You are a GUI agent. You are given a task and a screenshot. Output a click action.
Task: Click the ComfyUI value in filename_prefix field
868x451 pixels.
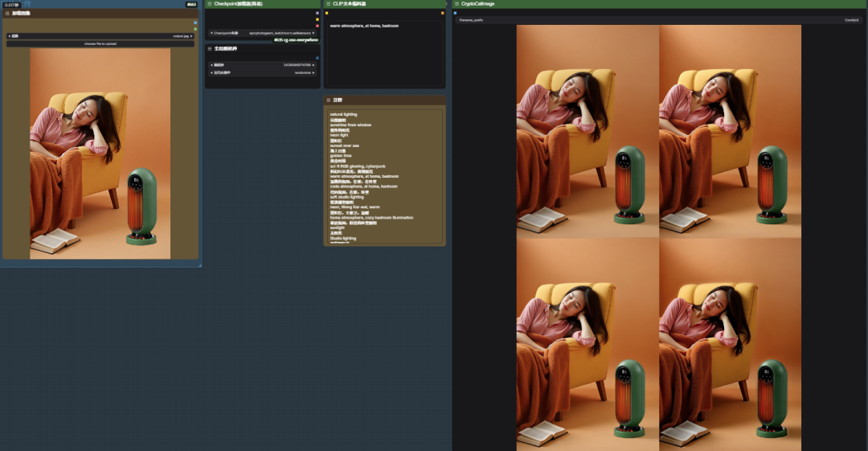851,20
